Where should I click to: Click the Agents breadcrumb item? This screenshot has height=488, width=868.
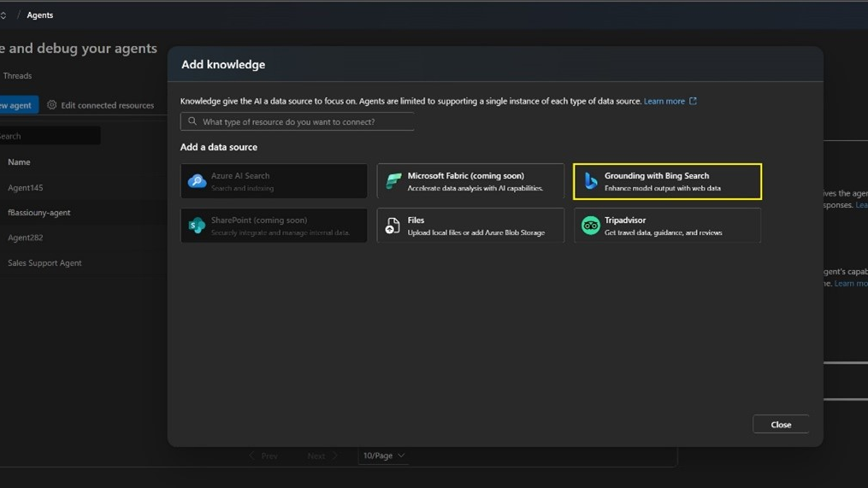click(x=40, y=15)
